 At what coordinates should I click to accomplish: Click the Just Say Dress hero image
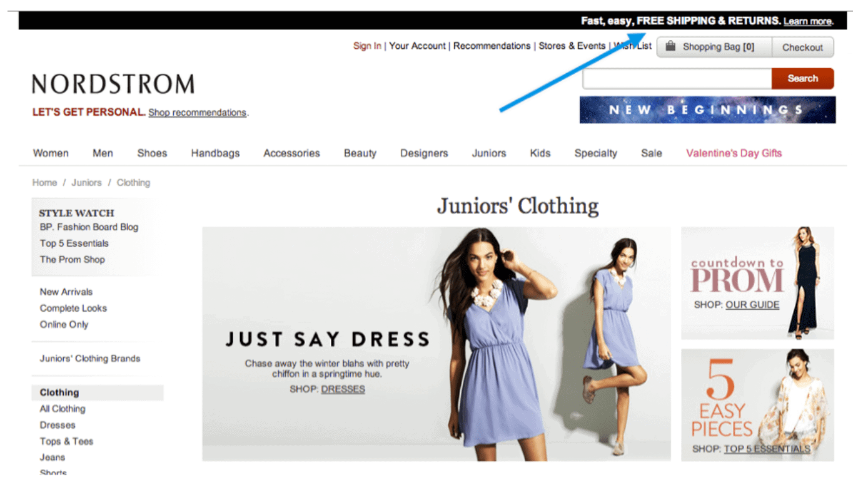[437, 344]
